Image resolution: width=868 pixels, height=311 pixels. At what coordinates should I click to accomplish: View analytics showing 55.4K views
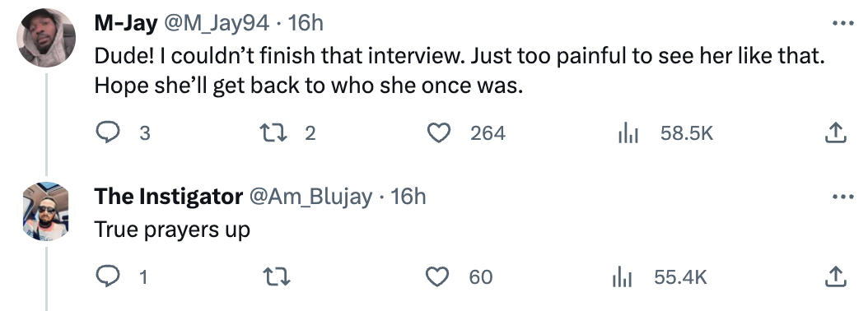[660, 276]
